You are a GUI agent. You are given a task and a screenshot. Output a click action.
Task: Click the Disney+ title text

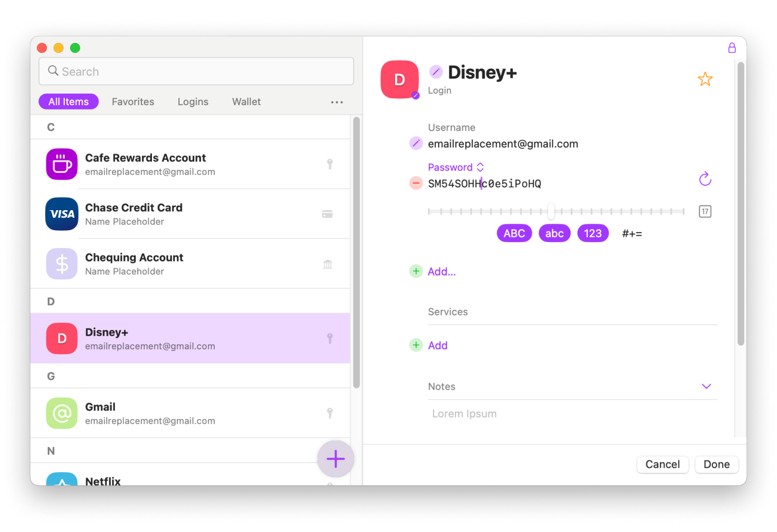482,72
